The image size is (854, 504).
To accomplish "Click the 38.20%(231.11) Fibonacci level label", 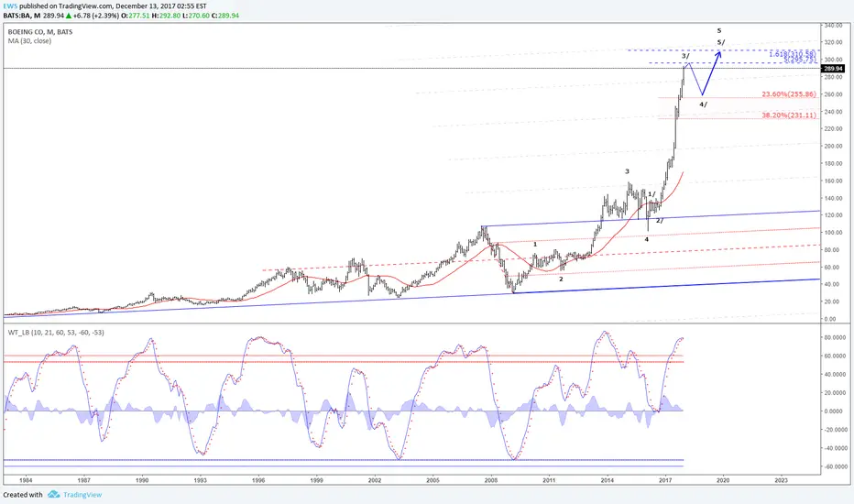I will tap(789, 115).
